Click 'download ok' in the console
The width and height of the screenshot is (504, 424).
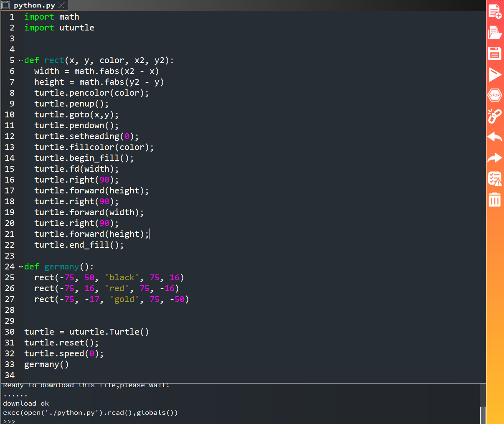(x=26, y=404)
